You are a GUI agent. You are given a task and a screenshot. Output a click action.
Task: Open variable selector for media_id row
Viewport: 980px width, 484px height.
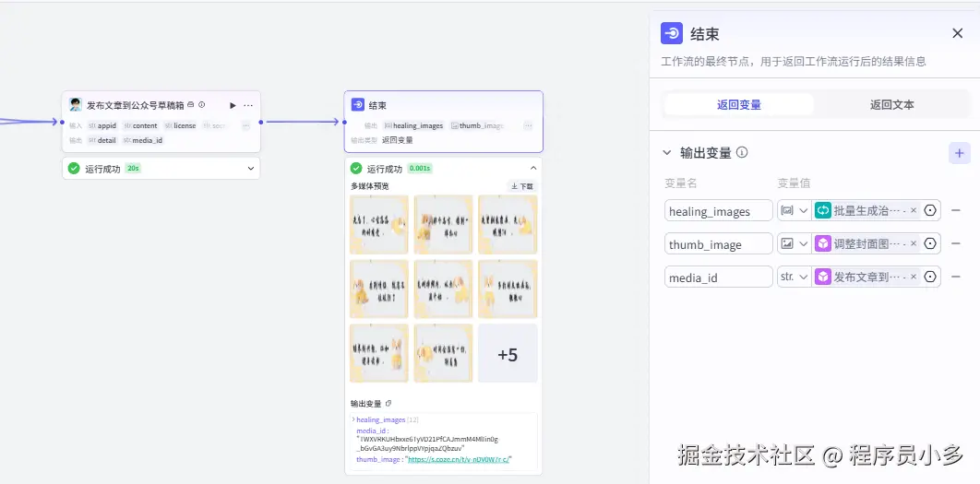point(930,277)
